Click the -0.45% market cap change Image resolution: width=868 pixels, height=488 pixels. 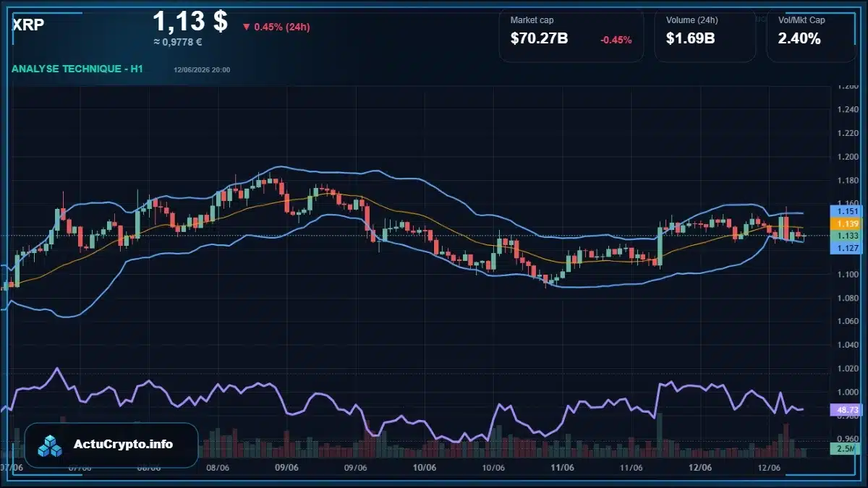click(x=616, y=40)
